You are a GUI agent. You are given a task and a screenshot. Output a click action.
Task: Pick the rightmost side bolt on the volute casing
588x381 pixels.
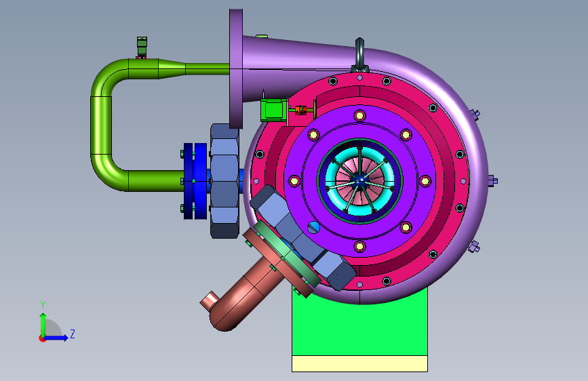point(493,181)
